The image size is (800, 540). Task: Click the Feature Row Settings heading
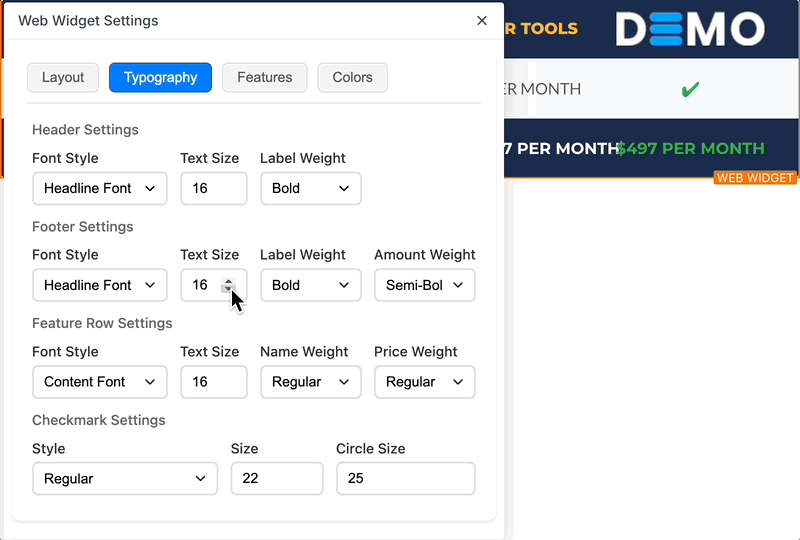[102, 323]
